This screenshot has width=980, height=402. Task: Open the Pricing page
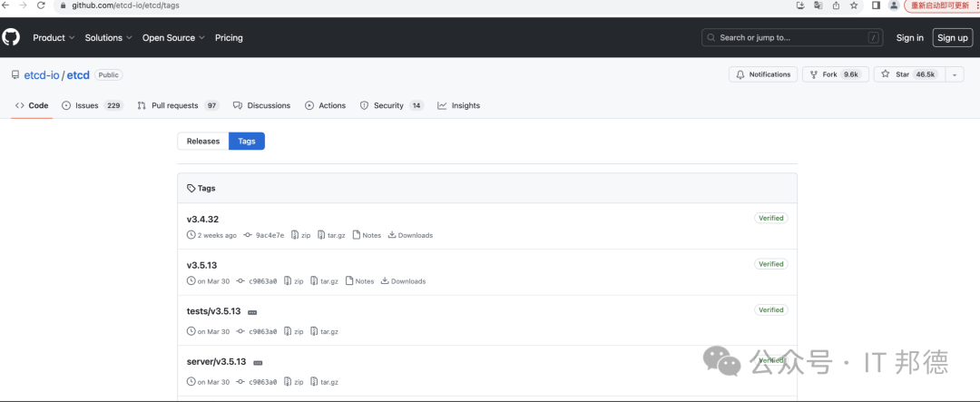(229, 37)
